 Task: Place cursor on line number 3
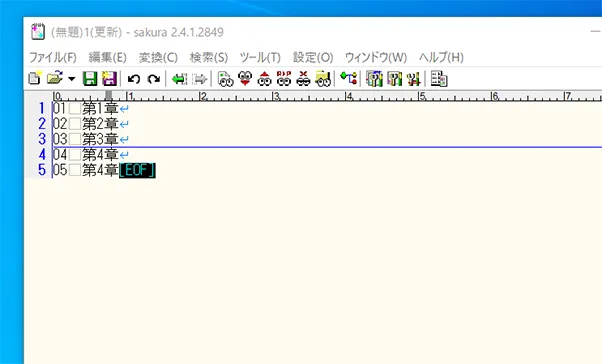(42, 139)
